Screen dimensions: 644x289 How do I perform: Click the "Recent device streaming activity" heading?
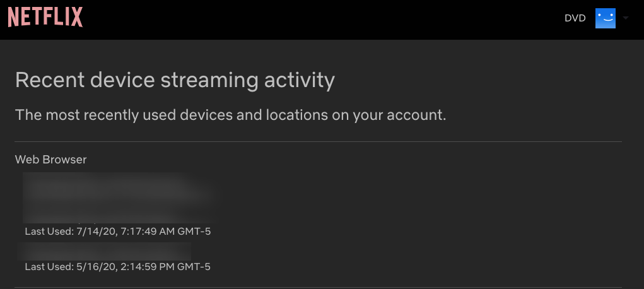click(175, 81)
